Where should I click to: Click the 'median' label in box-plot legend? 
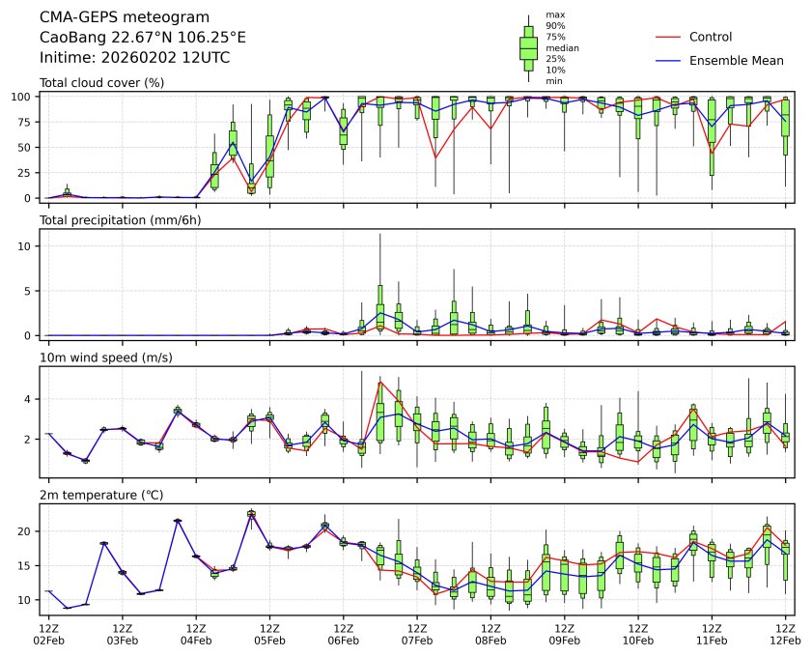561,47
